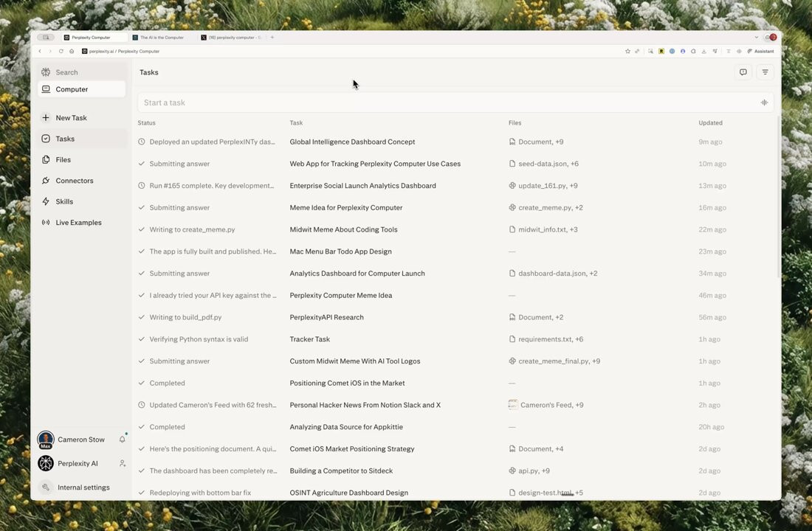Click the browser forward arrow
Image resolution: width=812 pixels, height=531 pixels.
pos(50,51)
